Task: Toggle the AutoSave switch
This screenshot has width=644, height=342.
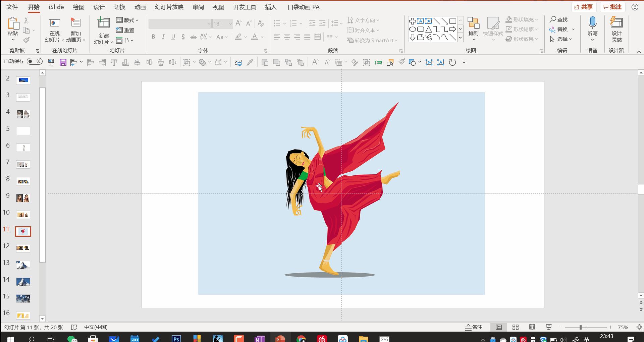Action: (35, 61)
